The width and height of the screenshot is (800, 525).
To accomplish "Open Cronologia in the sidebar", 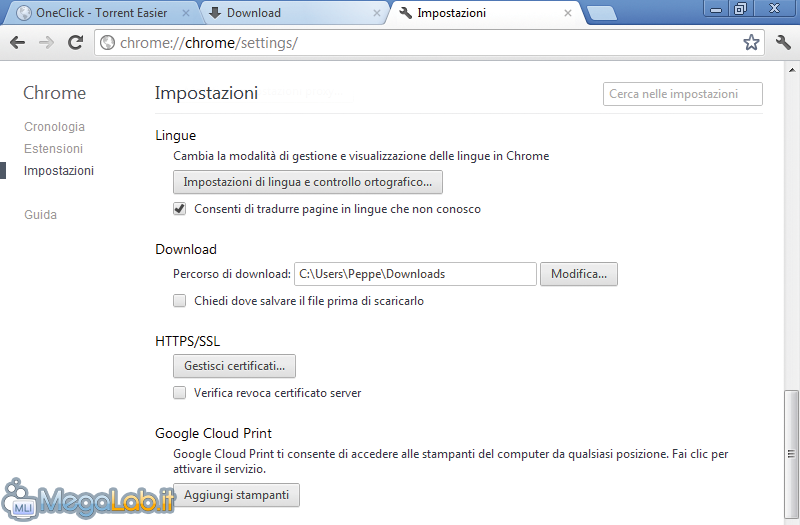I will 55,127.
